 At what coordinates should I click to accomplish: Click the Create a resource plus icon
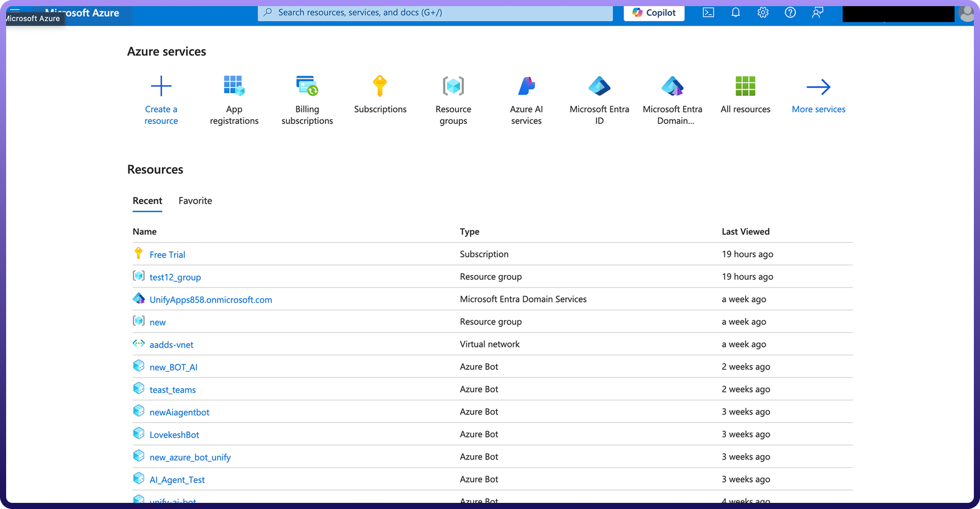point(161,86)
